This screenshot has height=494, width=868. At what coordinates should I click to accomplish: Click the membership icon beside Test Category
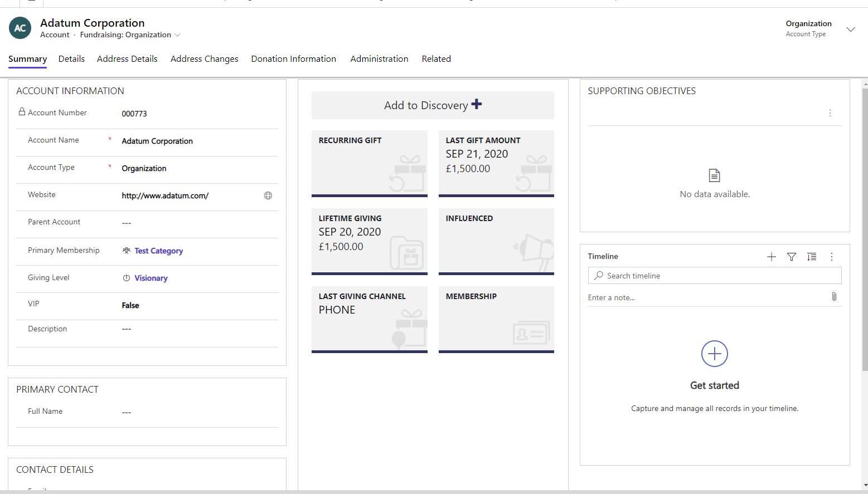coord(127,251)
